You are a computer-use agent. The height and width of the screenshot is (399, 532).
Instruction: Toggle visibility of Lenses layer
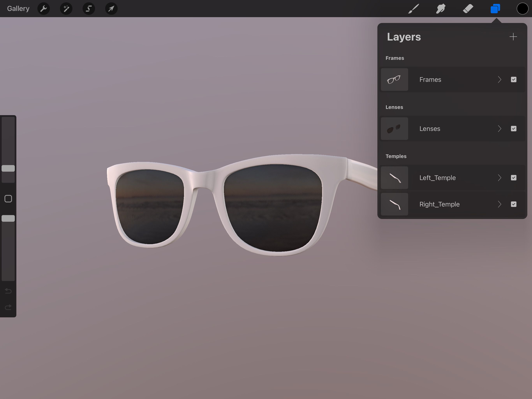pos(513,128)
